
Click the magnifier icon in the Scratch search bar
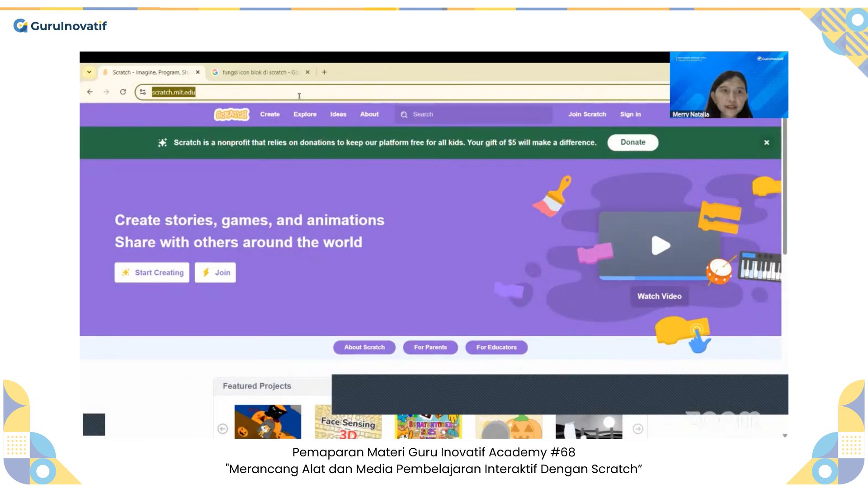pos(404,114)
